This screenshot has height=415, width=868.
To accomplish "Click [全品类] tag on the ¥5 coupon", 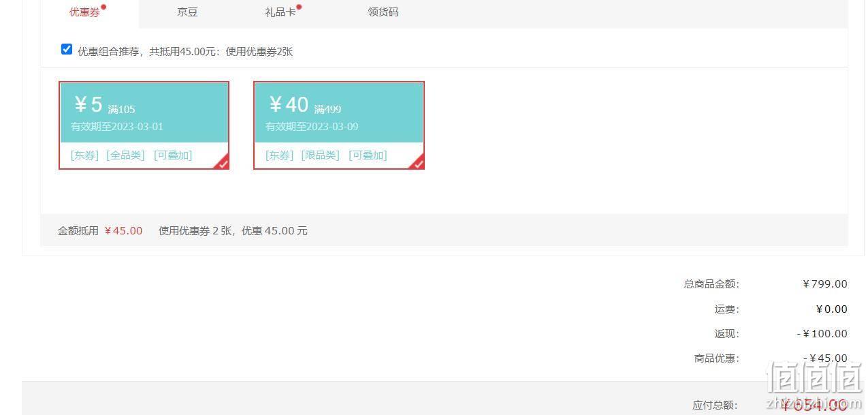I will coord(126,155).
